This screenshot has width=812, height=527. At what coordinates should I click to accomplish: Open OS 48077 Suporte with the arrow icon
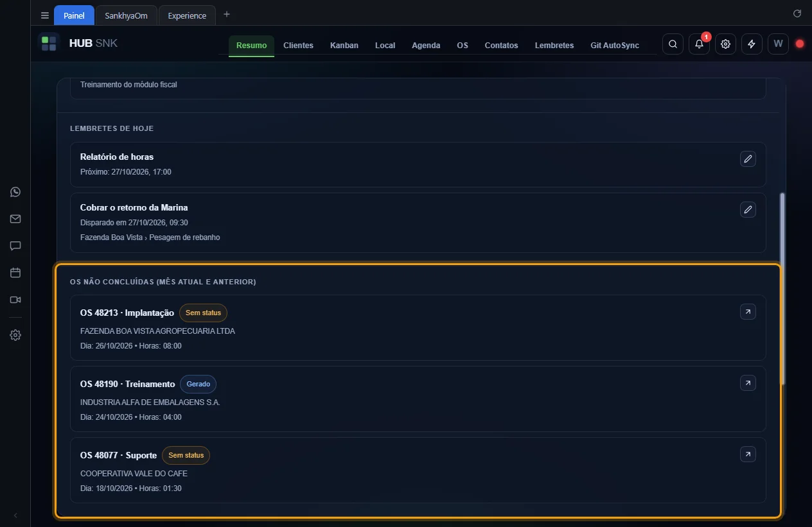pyautogui.click(x=748, y=454)
